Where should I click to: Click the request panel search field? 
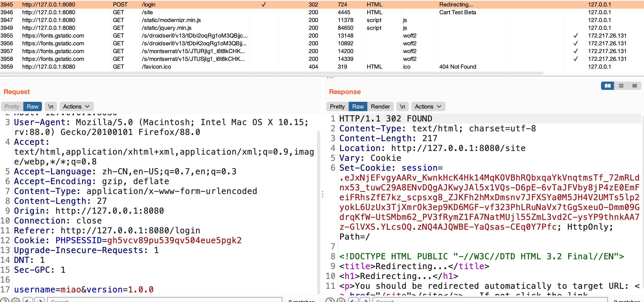164,300
